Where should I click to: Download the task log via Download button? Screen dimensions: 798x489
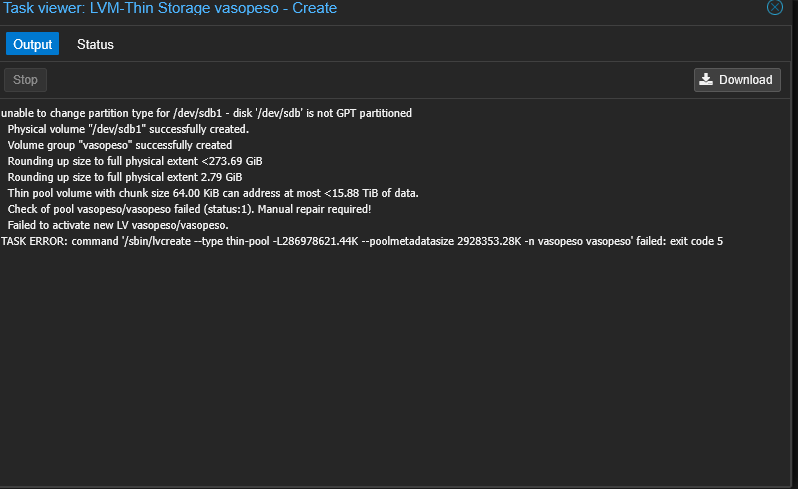(x=737, y=80)
